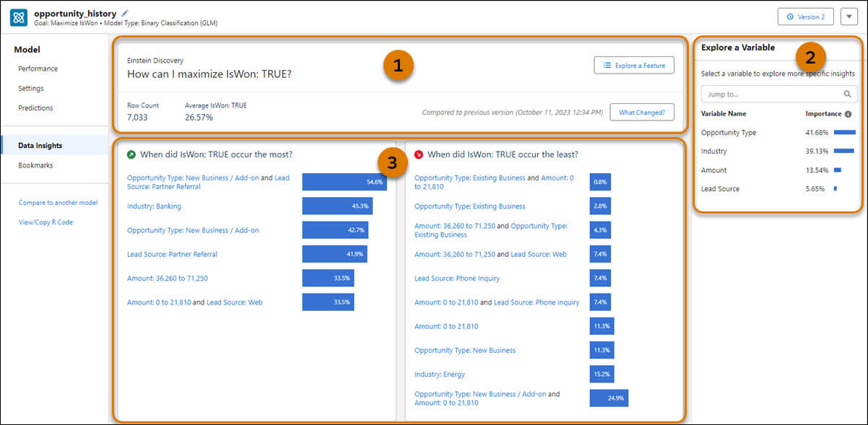Click the list icon in Explore a Feature
The width and height of the screenshot is (868, 425).
pyautogui.click(x=608, y=65)
